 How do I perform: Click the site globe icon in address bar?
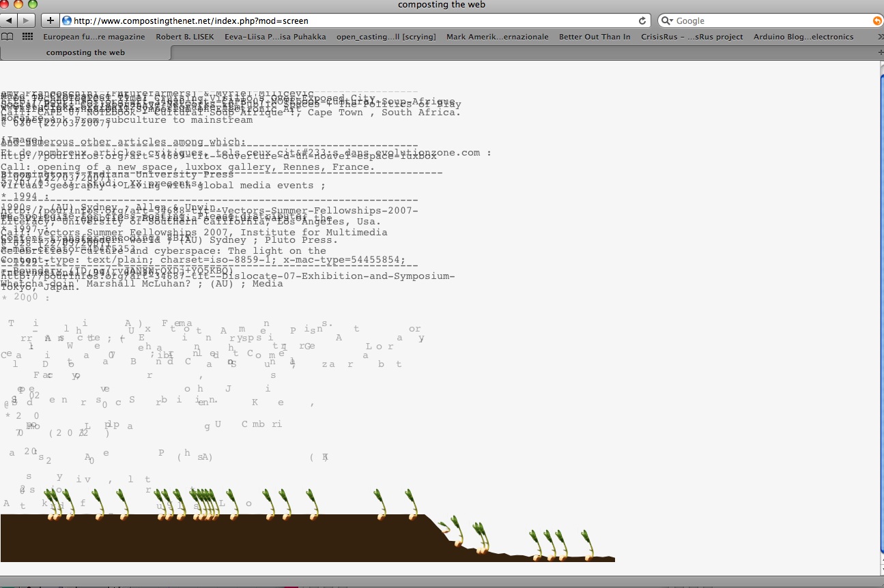(67, 21)
